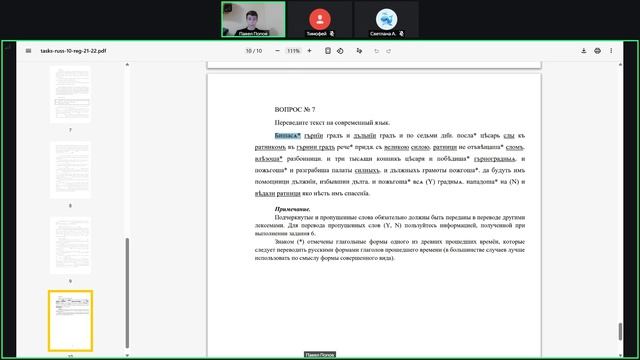Screen dimensions: 640x360
Task: Click Тимофей's red avatar icon
Action: 320,19
